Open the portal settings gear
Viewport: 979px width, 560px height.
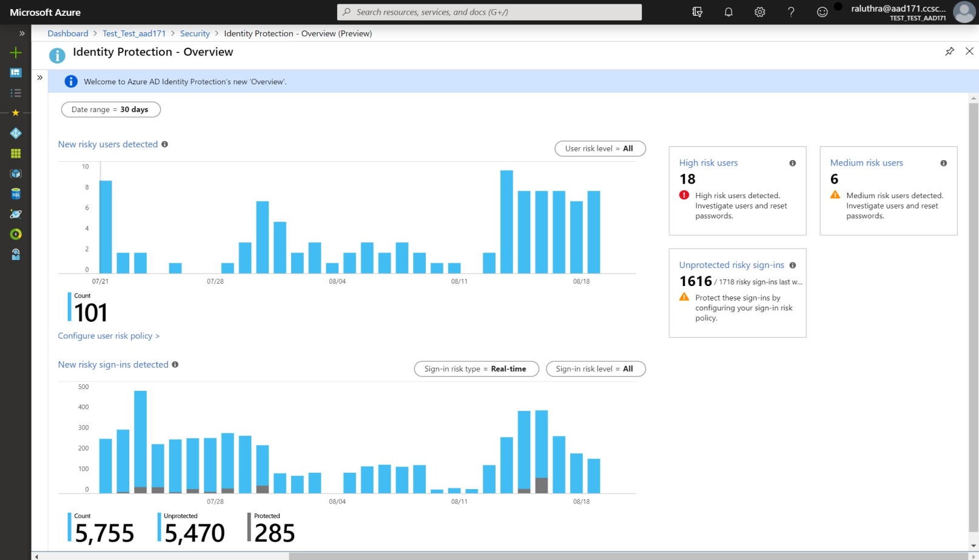[x=759, y=12]
